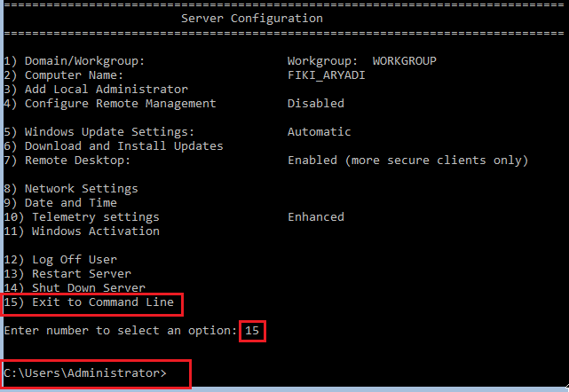Click the Enhanced telemetry value

click(315, 217)
